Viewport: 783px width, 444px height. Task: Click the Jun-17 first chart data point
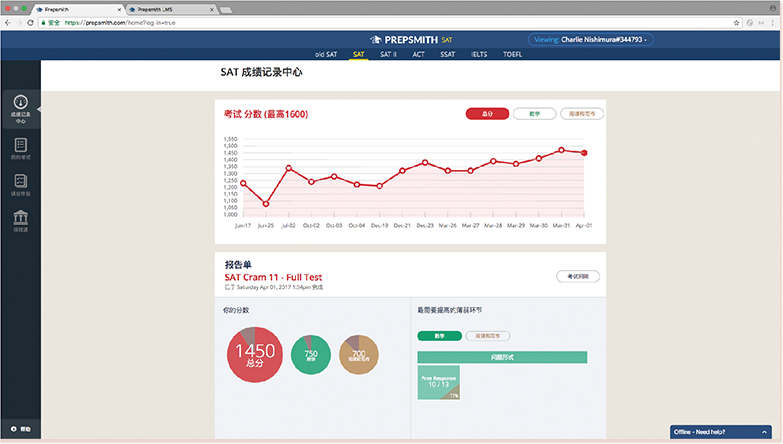click(x=243, y=183)
